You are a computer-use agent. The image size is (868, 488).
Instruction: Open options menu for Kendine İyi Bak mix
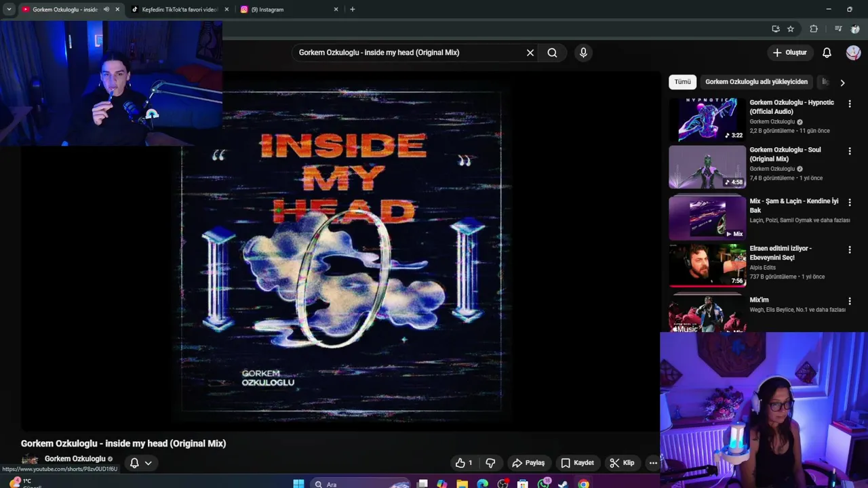pos(850,202)
